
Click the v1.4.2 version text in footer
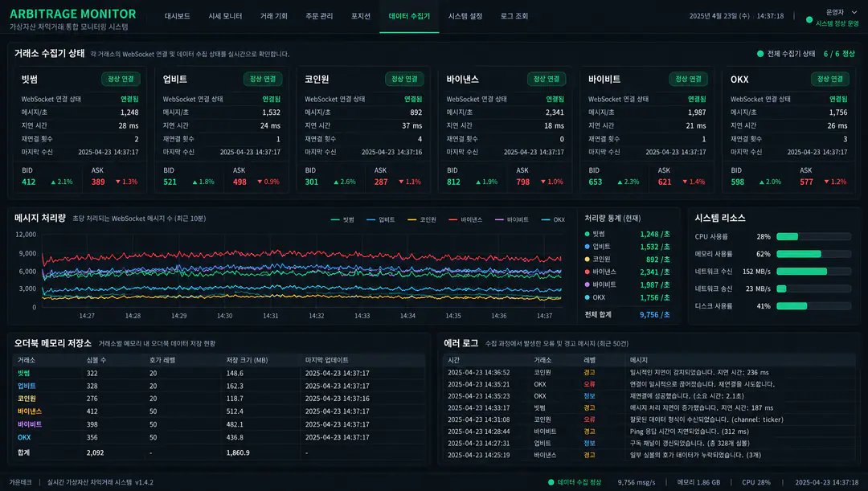pyautogui.click(x=144, y=482)
